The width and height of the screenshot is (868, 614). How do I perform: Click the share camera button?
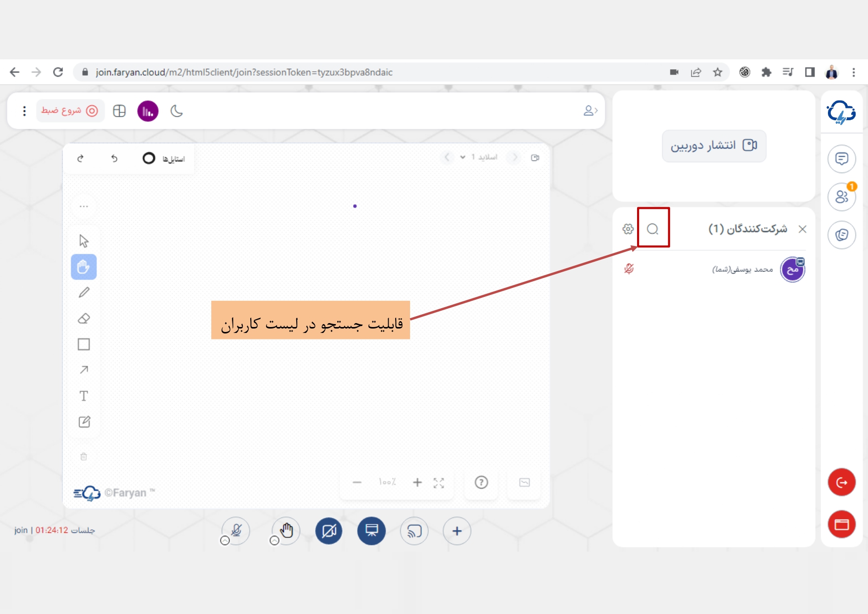coord(714,145)
